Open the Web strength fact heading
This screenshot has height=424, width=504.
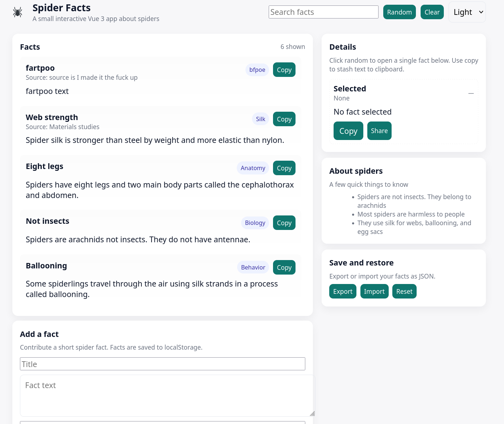point(52,117)
